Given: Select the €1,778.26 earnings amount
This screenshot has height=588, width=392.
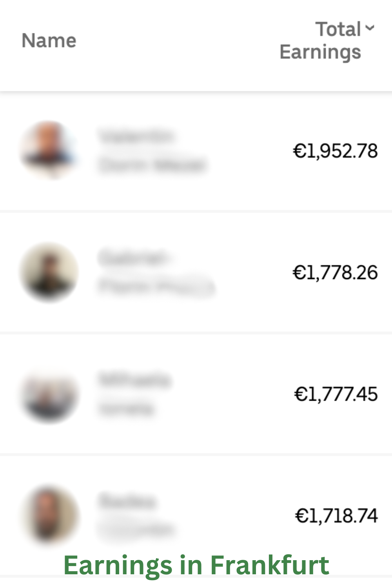Looking at the screenshot, I should coord(335,273).
